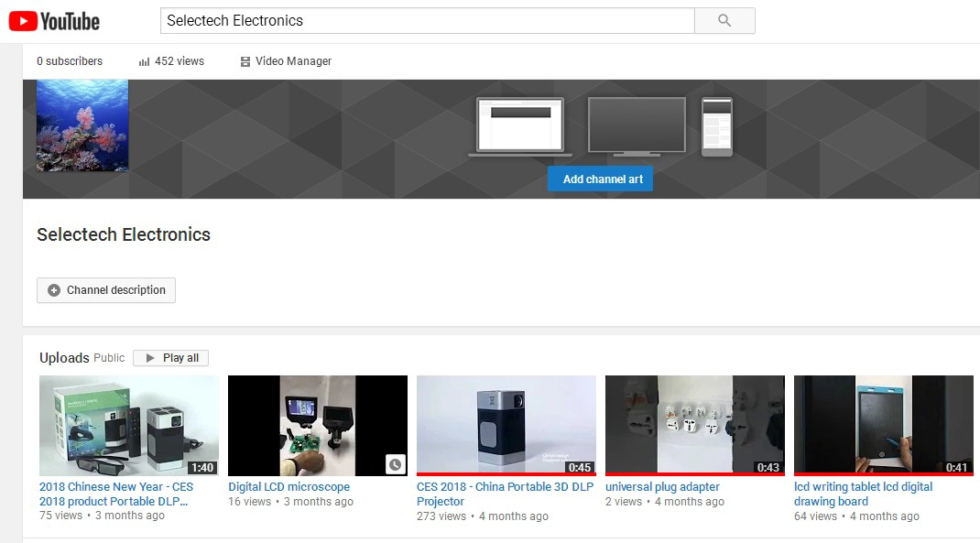Click the coral reef channel avatar

point(82,125)
